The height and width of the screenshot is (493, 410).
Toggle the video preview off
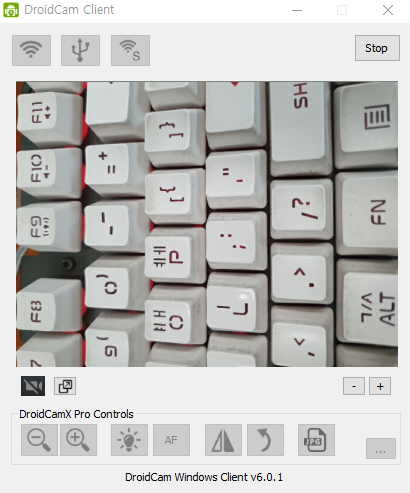pyautogui.click(x=33, y=386)
